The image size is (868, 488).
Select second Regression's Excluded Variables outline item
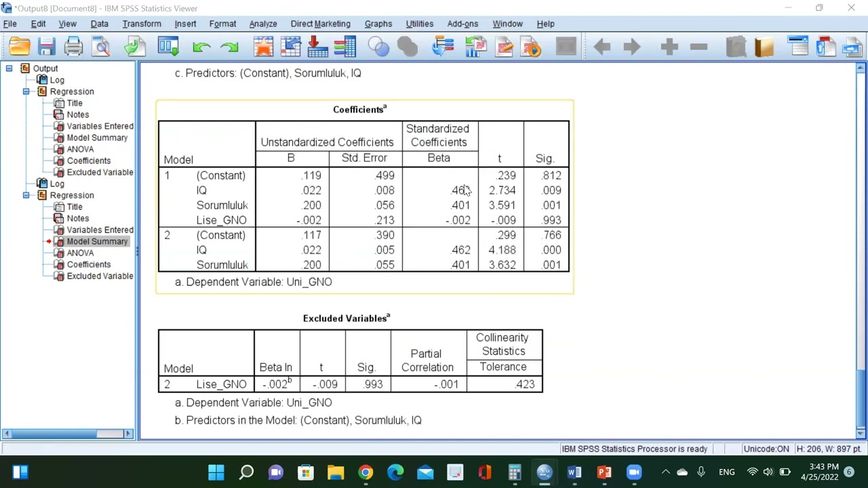click(100, 276)
